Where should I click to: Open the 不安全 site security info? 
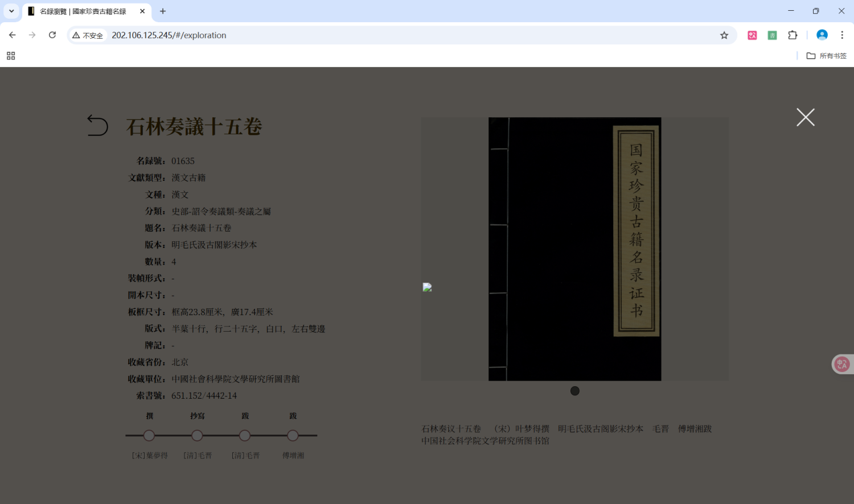pyautogui.click(x=87, y=35)
